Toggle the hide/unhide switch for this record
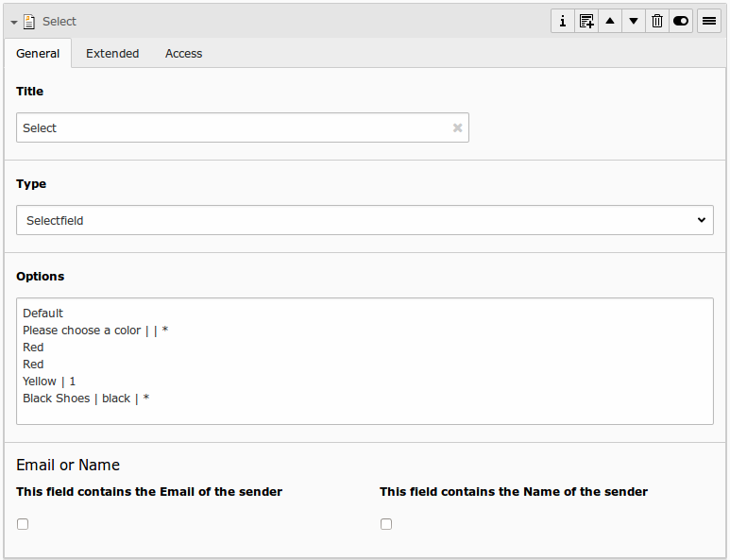 pos(681,21)
